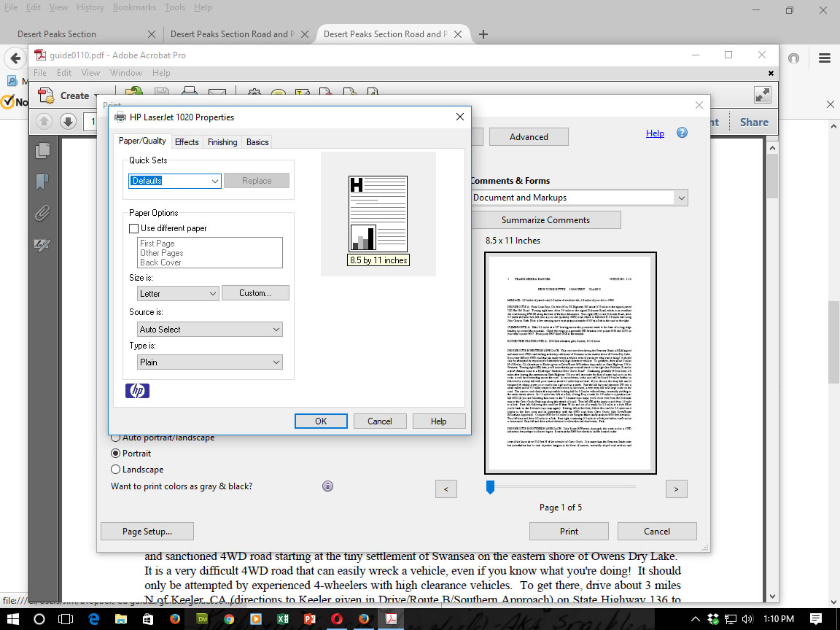The width and height of the screenshot is (840, 630).
Task: Open Acrobat Window menu
Action: tap(126, 73)
